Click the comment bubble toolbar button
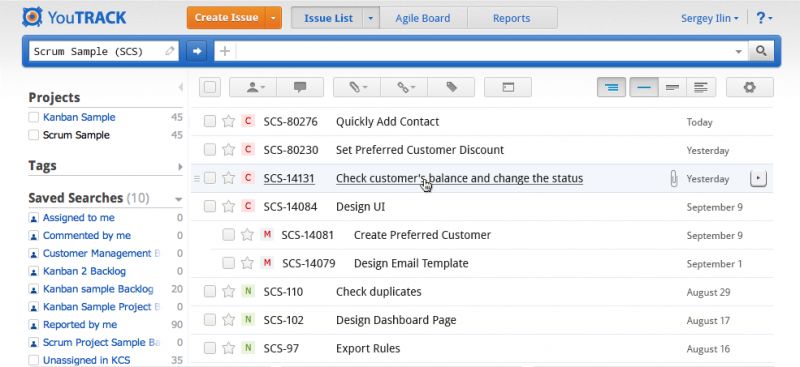Screen dimensions: 800x367 click(300, 87)
